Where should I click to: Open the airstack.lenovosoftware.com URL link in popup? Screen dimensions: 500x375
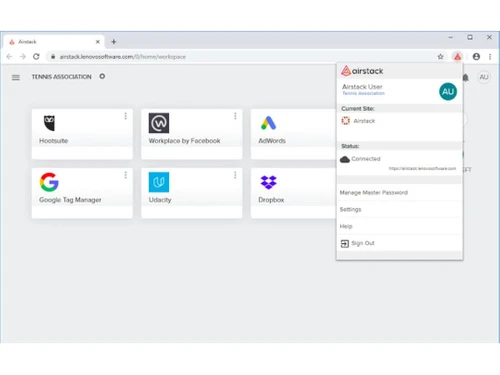tap(422, 169)
